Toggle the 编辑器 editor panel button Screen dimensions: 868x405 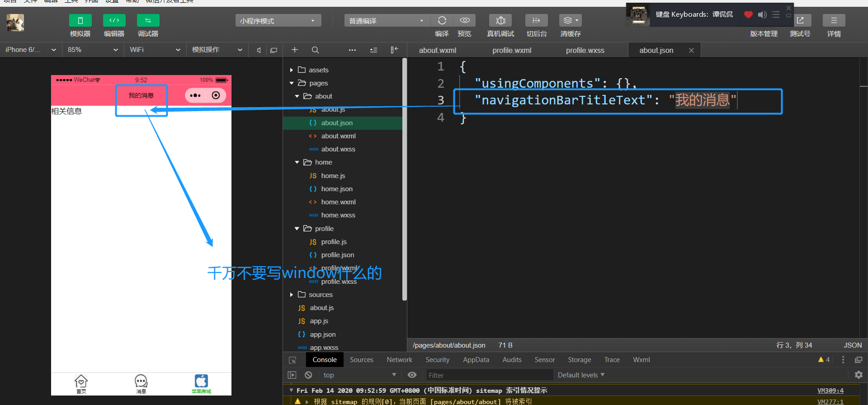(x=114, y=21)
